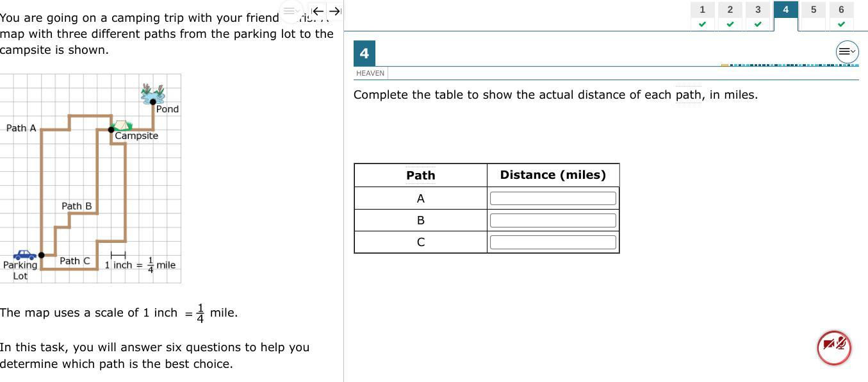Collapse passage panel with left arrow
Image resolution: width=868 pixels, height=382 pixels.
317,11
